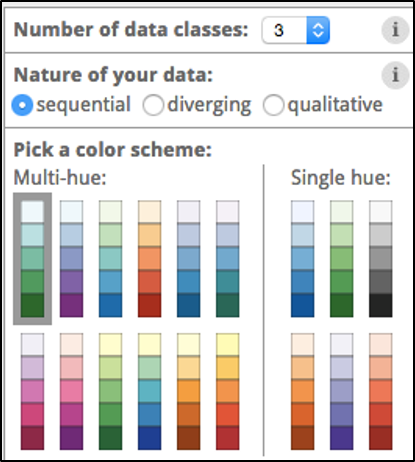Image resolution: width=415 pixels, height=462 pixels.
Task: Pick the single hue reds scheme
Action: [x=381, y=392]
